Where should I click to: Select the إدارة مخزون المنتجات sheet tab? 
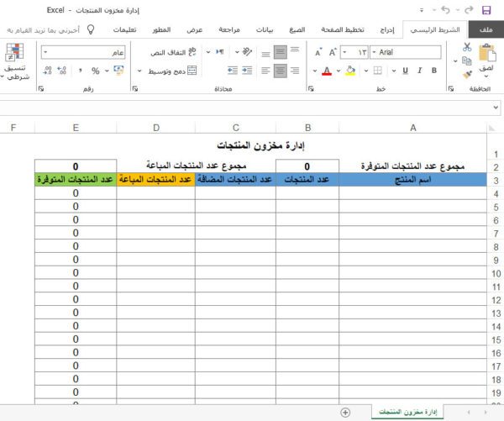[407, 412]
